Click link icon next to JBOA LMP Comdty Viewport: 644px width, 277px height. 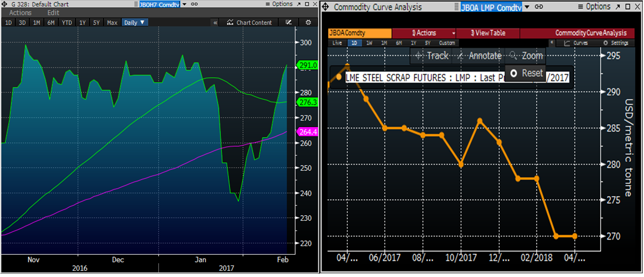tap(539, 7)
